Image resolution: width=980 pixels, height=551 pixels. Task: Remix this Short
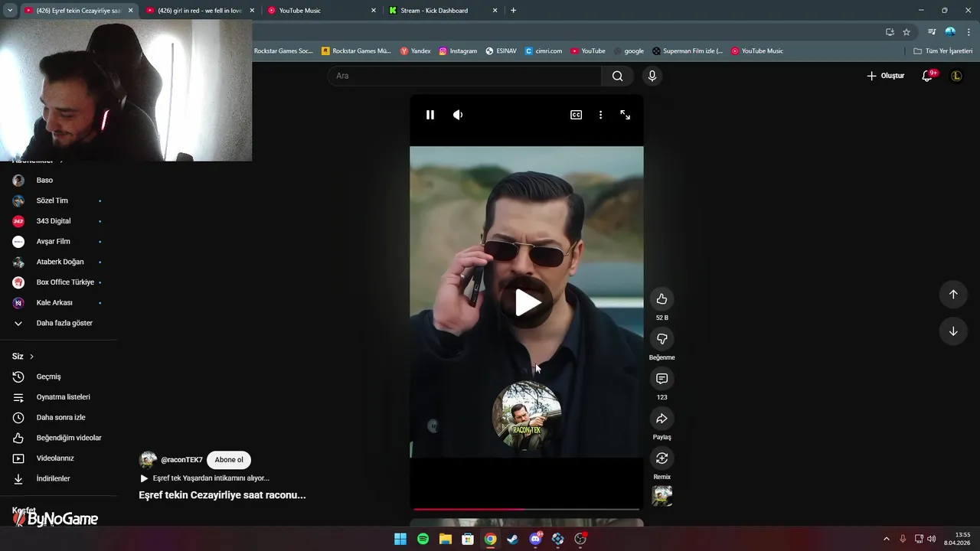pos(662,458)
